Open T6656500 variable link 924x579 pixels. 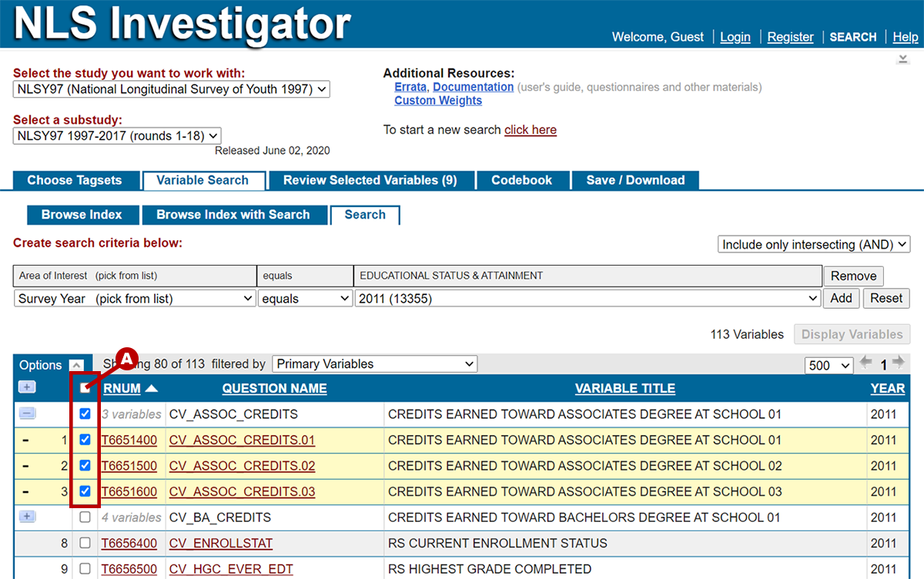[129, 569]
